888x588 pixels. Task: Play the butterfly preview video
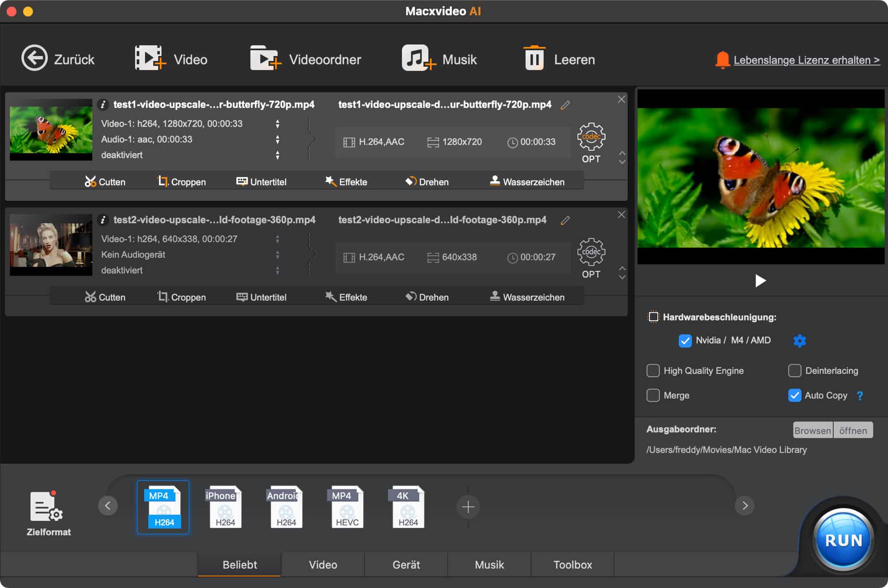(x=760, y=281)
